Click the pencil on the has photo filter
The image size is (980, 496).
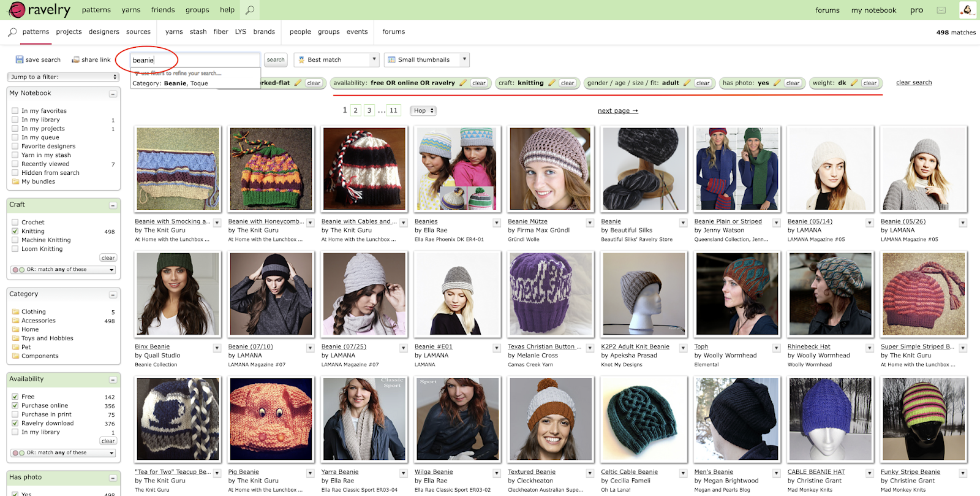click(x=777, y=83)
